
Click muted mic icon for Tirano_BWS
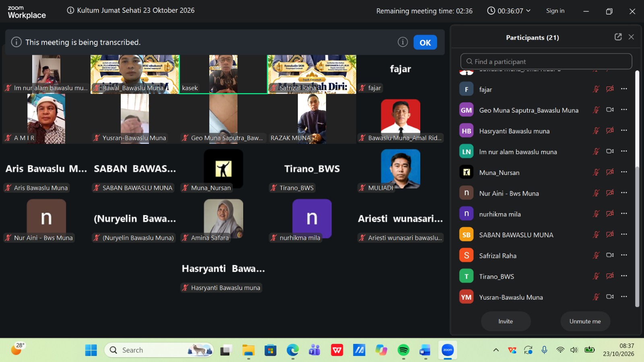pyautogui.click(x=596, y=276)
